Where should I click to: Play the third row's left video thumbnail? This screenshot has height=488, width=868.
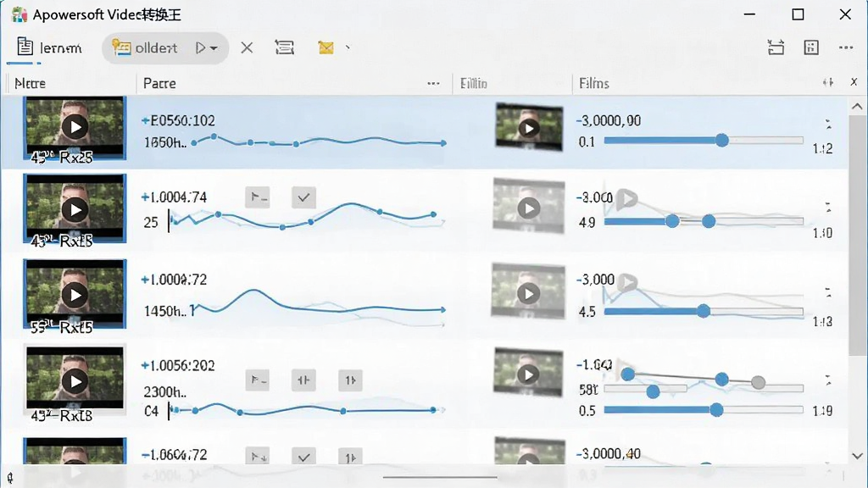click(75, 294)
